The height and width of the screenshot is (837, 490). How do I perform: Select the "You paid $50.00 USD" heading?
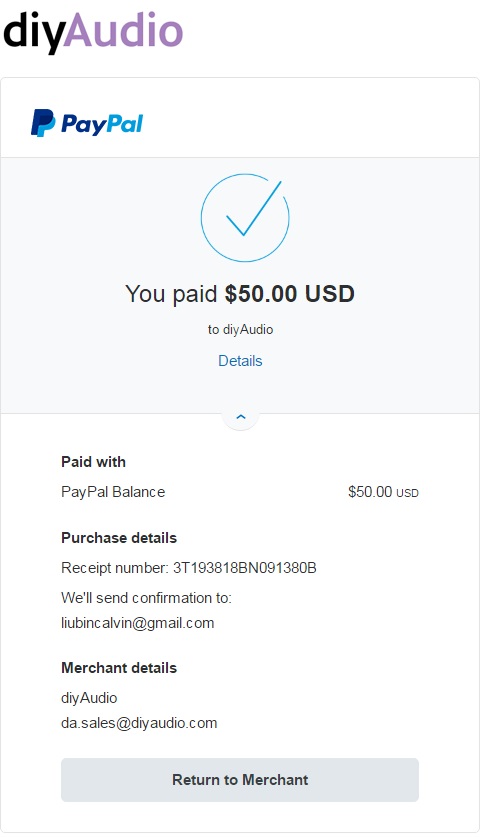click(240, 294)
